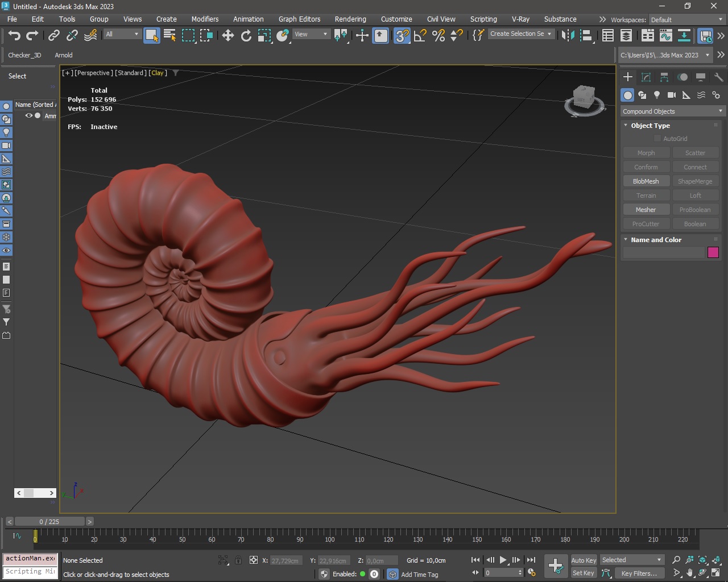This screenshot has height=582, width=728.
Task: Open the Curve Editor icon
Action: pos(665,35)
